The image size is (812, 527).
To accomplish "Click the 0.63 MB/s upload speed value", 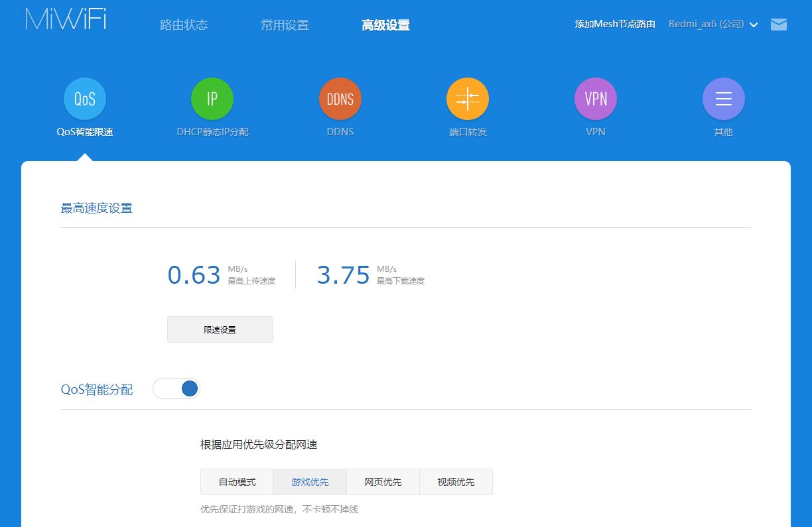I will pos(194,274).
